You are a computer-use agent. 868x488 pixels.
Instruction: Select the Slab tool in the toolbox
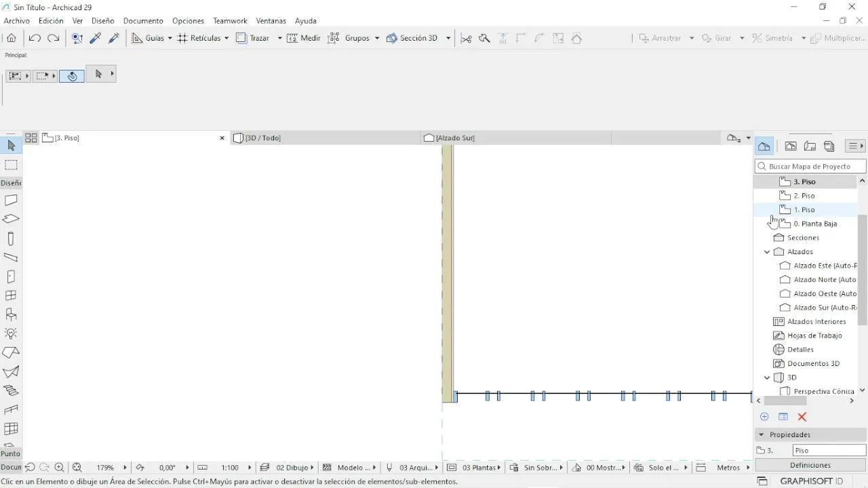click(11, 220)
